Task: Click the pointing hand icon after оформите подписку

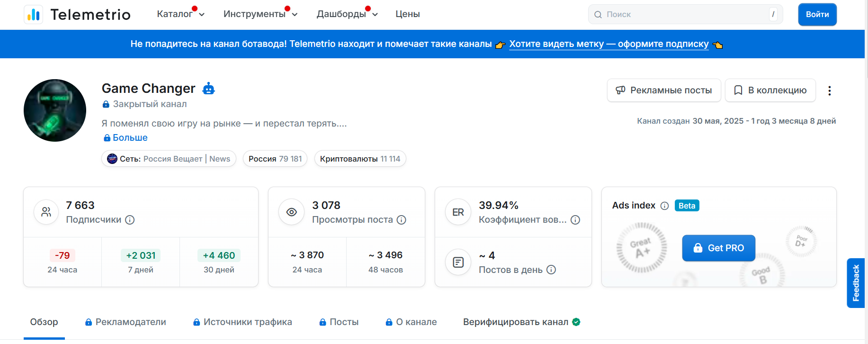Action: [x=718, y=45]
